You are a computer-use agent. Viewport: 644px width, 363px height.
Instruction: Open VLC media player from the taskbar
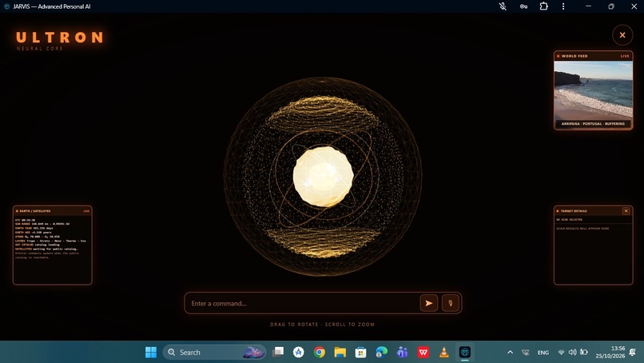click(444, 353)
